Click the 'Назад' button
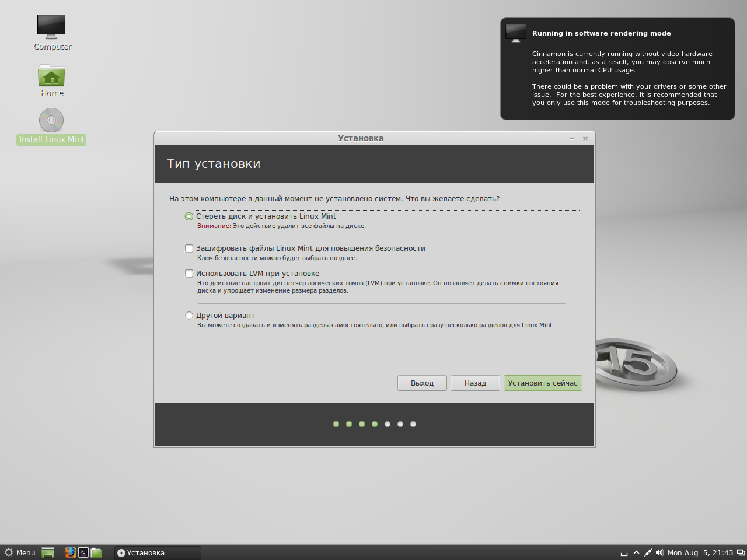 click(x=475, y=383)
